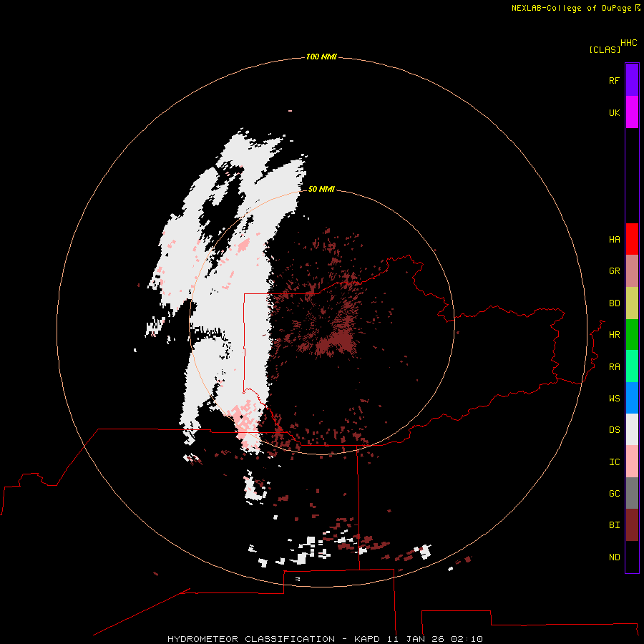
Task: Click the IC legend label
Action: point(614,462)
